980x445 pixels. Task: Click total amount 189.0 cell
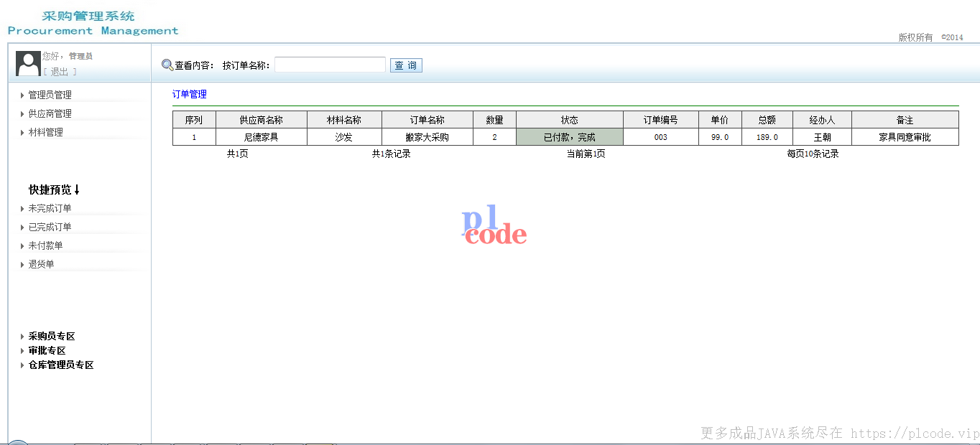pyautogui.click(x=767, y=137)
